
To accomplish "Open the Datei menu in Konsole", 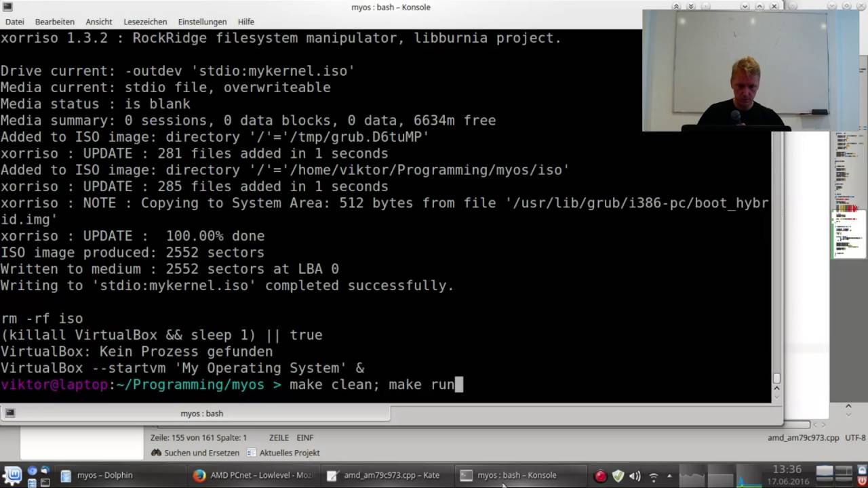I will [x=14, y=22].
